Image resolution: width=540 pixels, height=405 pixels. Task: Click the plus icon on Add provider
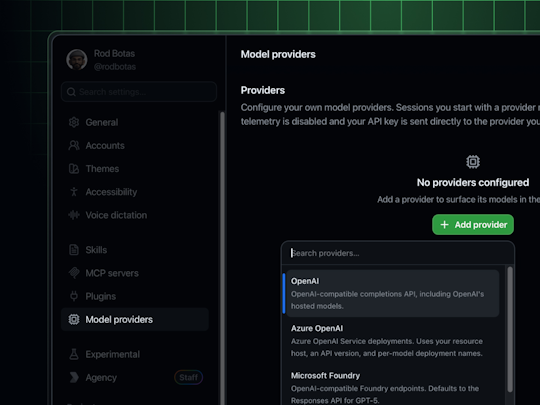444,225
